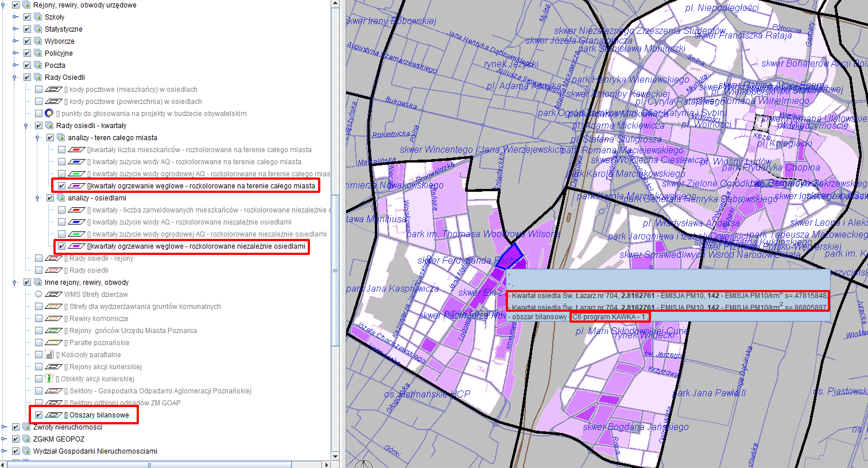The image size is (868, 468).
Task: Click the Obiekty akcji kurierskiej shield icon
Action: (49, 379)
